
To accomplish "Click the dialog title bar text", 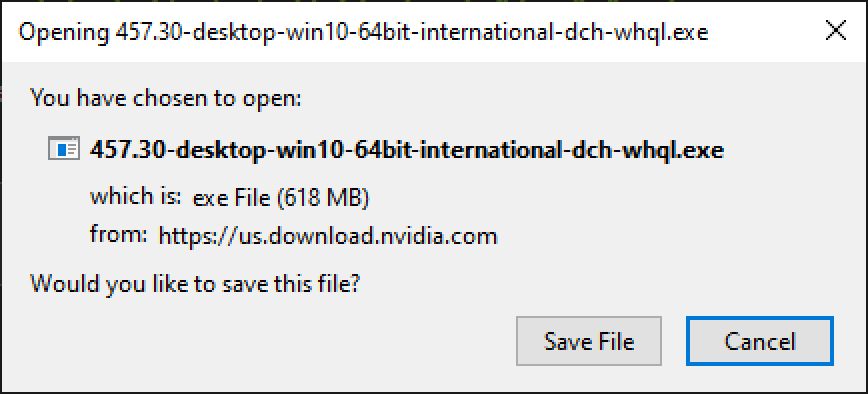I will click(x=363, y=33).
